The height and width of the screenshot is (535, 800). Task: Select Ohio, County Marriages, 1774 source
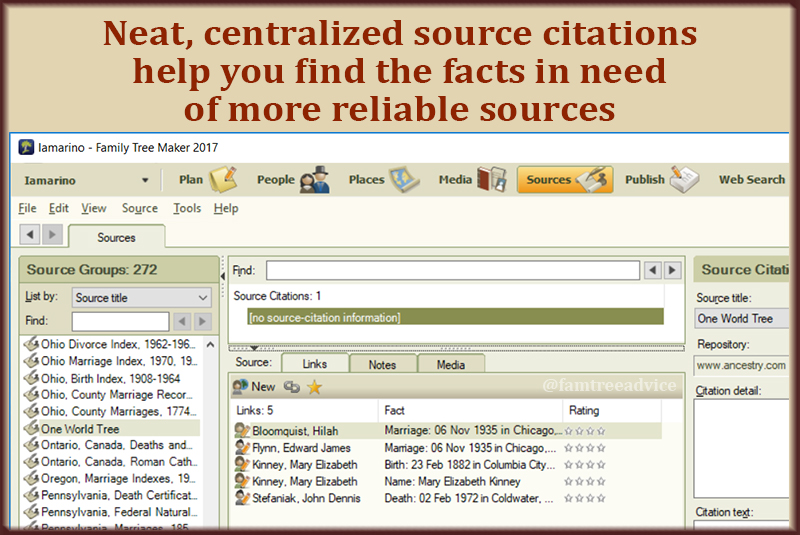[110, 412]
